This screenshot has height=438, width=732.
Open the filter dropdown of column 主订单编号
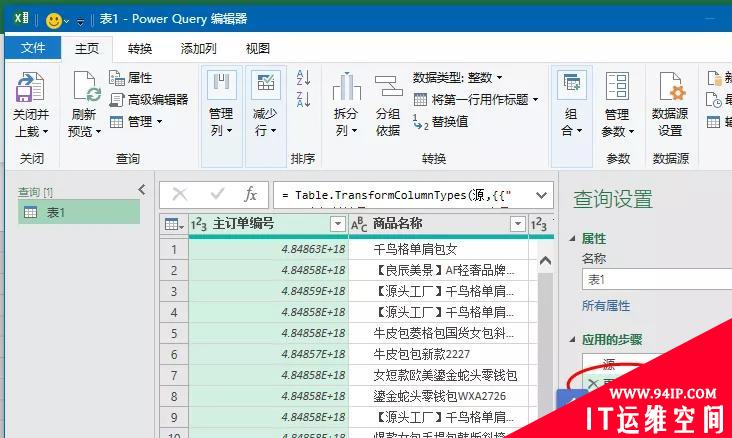[x=338, y=224]
